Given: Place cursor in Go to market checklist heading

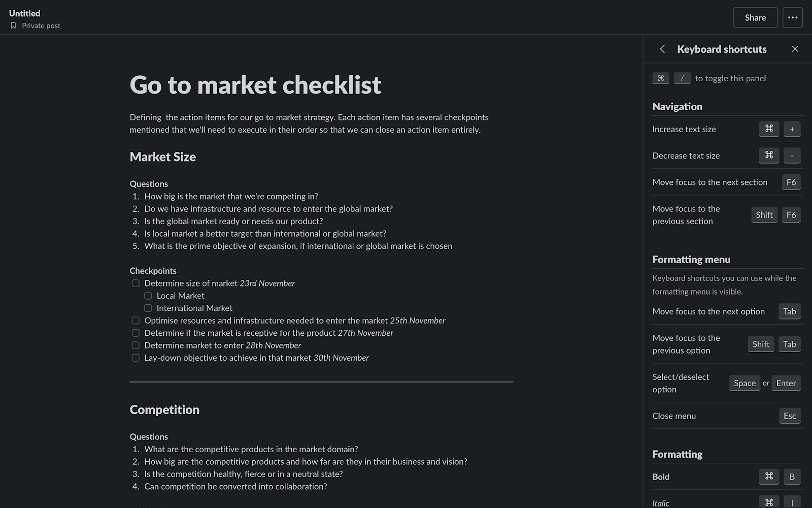Looking at the screenshot, I should [x=255, y=85].
